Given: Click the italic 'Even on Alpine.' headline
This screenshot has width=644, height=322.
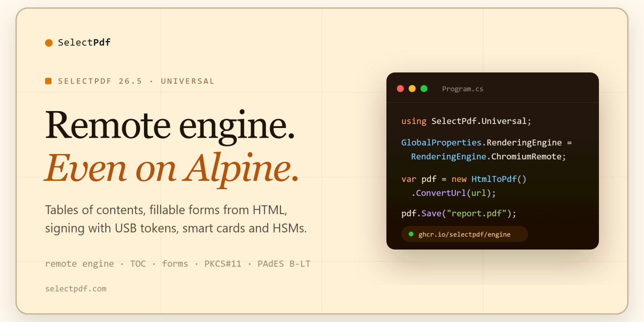Looking at the screenshot, I should click(x=172, y=168).
